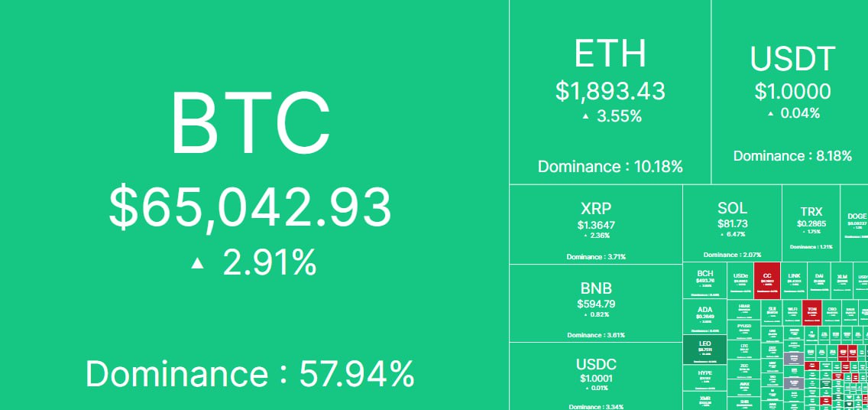The width and height of the screenshot is (868, 410).
Task: Open the HYPE tile
Action: [704, 376]
